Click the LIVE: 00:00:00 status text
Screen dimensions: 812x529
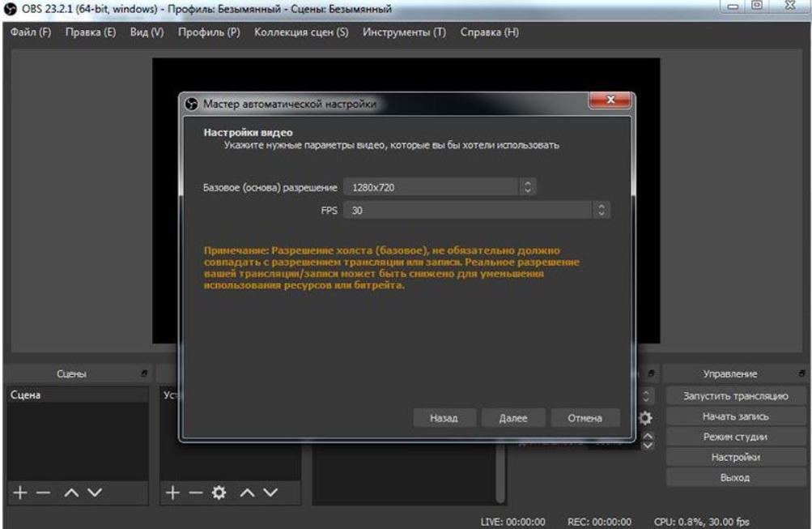coord(512,521)
